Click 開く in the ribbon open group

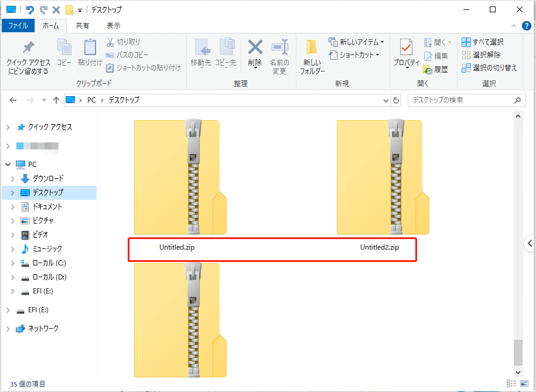[x=438, y=42]
